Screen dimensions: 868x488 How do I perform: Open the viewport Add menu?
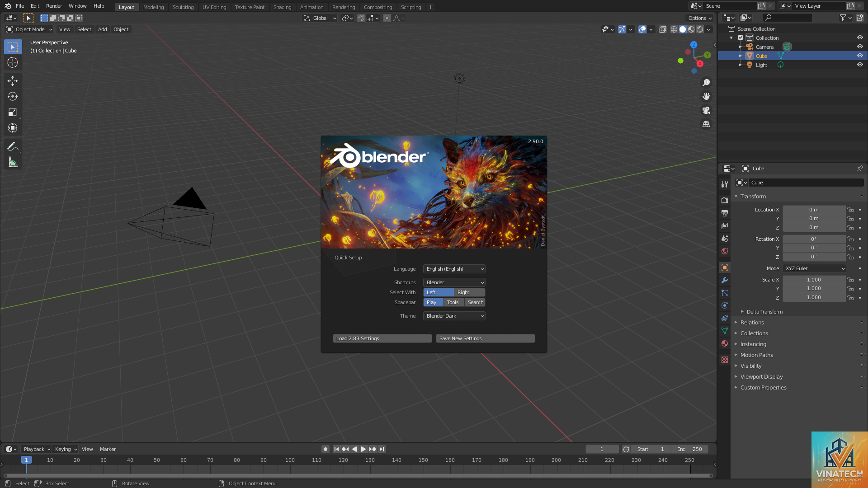click(103, 29)
